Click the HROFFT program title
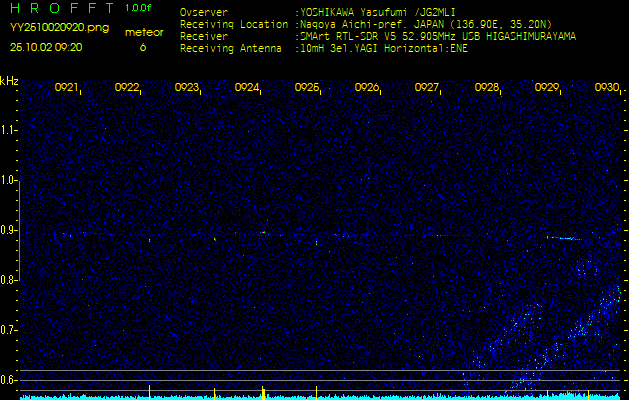The image size is (629, 400). coord(63,8)
